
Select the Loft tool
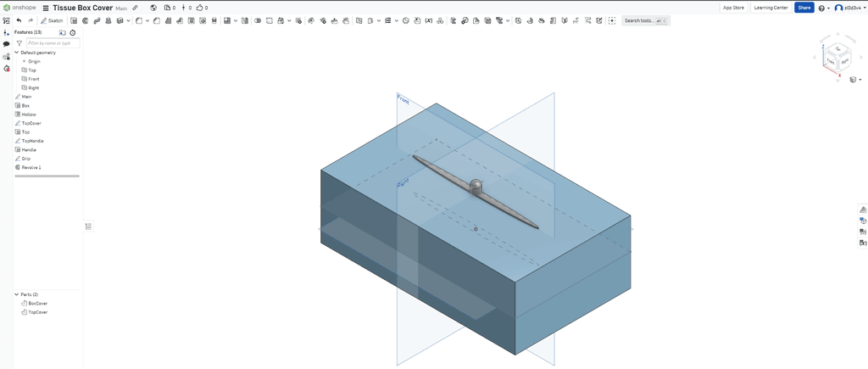pos(108,20)
